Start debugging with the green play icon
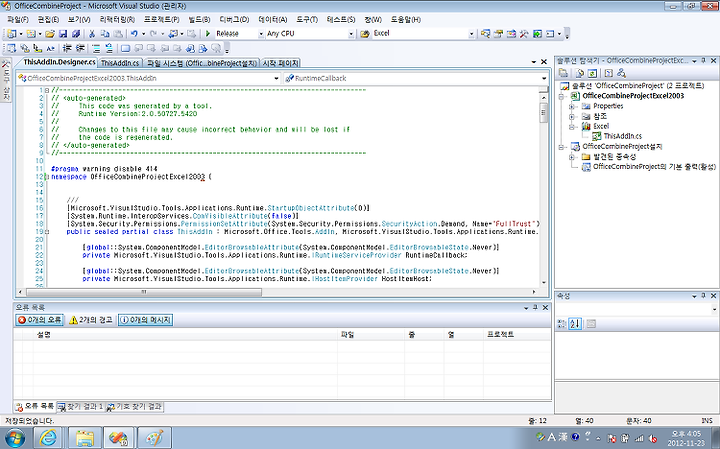 pos(208,34)
